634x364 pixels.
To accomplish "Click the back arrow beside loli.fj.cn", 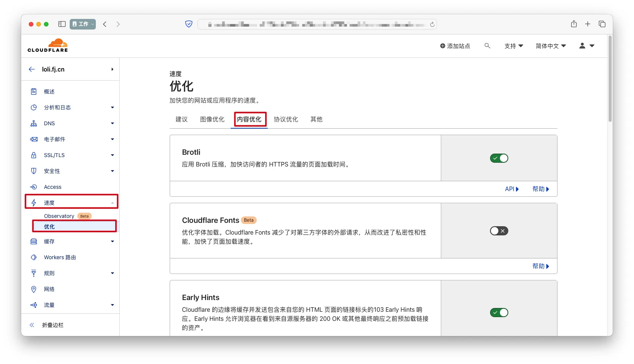I will tap(32, 69).
